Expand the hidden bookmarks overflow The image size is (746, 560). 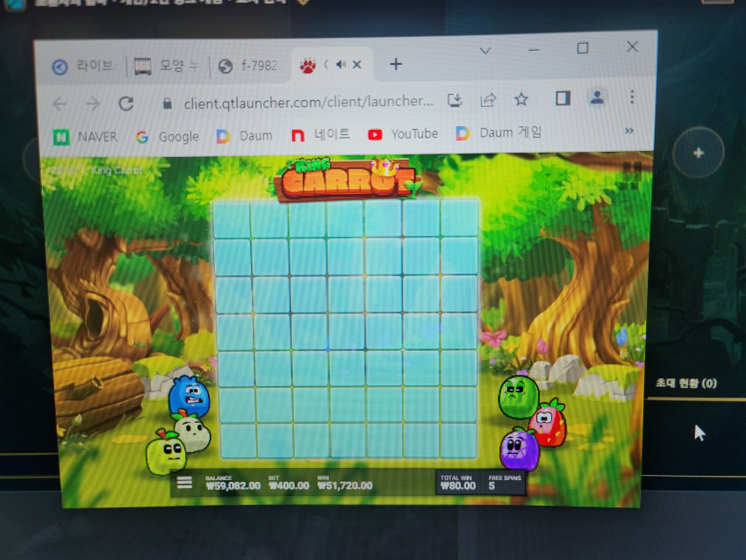629,131
